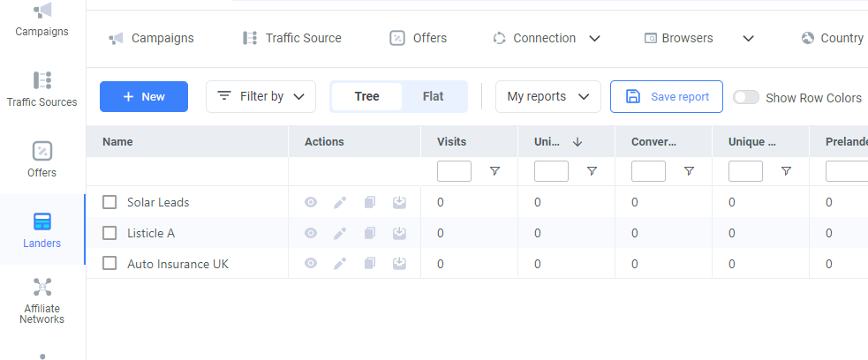Duplicate Auto Insurance UK lander with copy icon
This screenshot has width=868, height=360.
(x=370, y=263)
